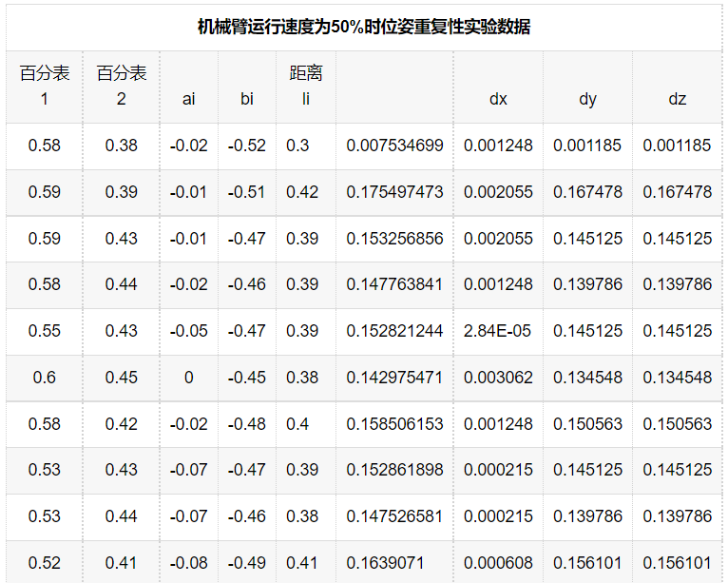
Task: Pick the cell showing 0.152821244
Action: point(394,331)
